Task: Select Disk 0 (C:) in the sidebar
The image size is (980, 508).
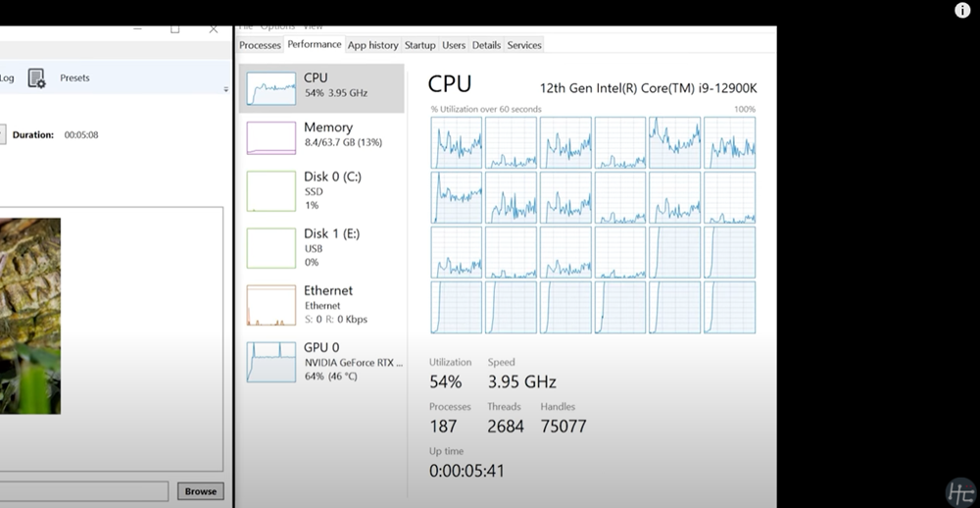Action: (x=321, y=191)
